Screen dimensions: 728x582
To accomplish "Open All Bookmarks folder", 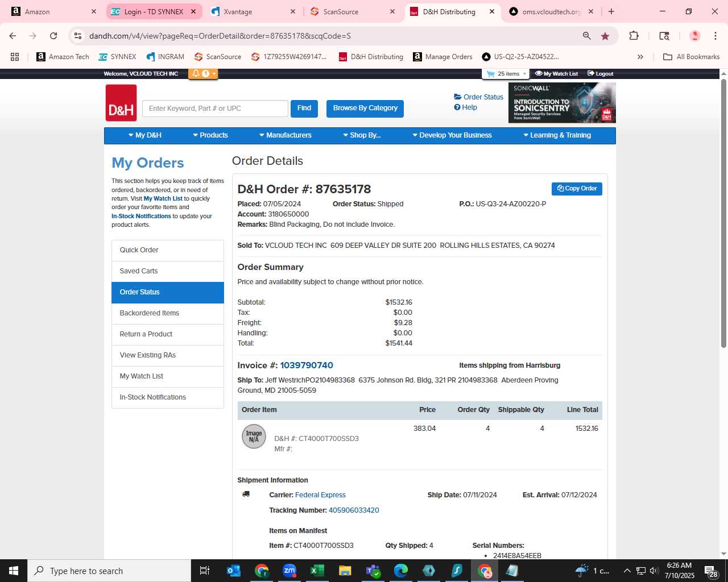I will click(x=692, y=57).
